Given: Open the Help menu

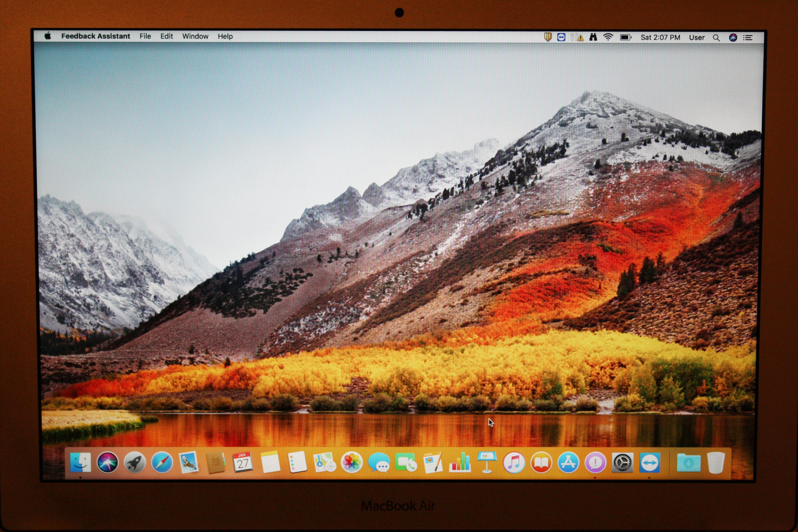Looking at the screenshot, I should [x=225, y=36].
